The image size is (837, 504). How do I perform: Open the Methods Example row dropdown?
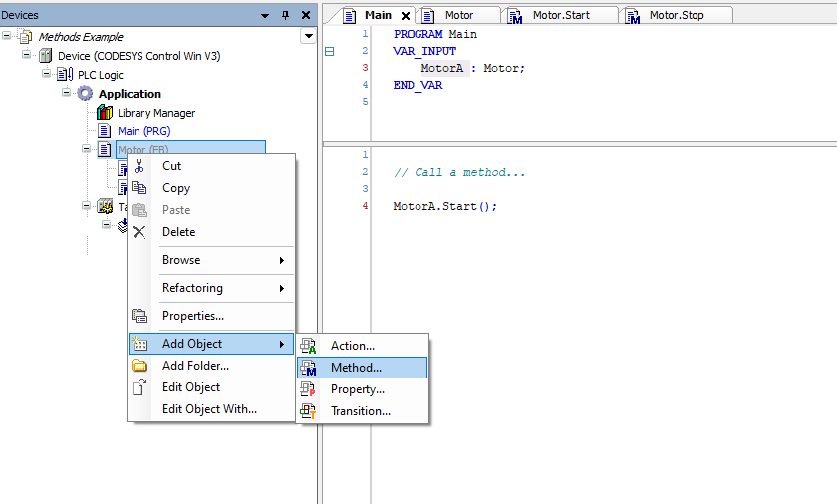point(308,36)
